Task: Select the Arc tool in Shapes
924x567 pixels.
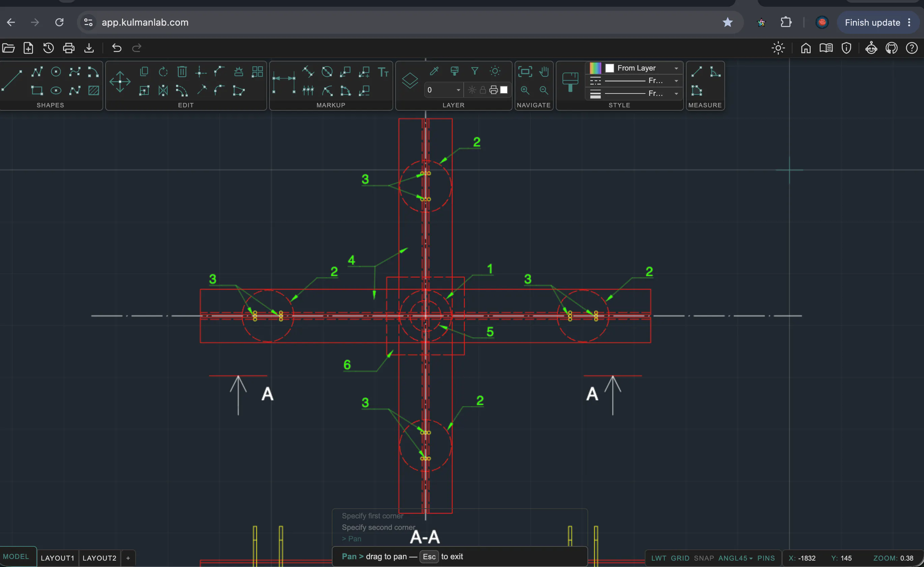Action: click(93, 71)
